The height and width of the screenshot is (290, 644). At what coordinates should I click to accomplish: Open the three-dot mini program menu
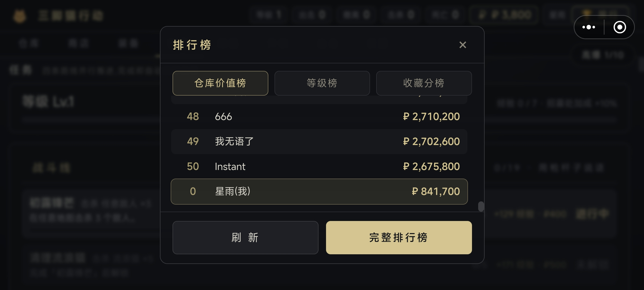coord(589,27)
